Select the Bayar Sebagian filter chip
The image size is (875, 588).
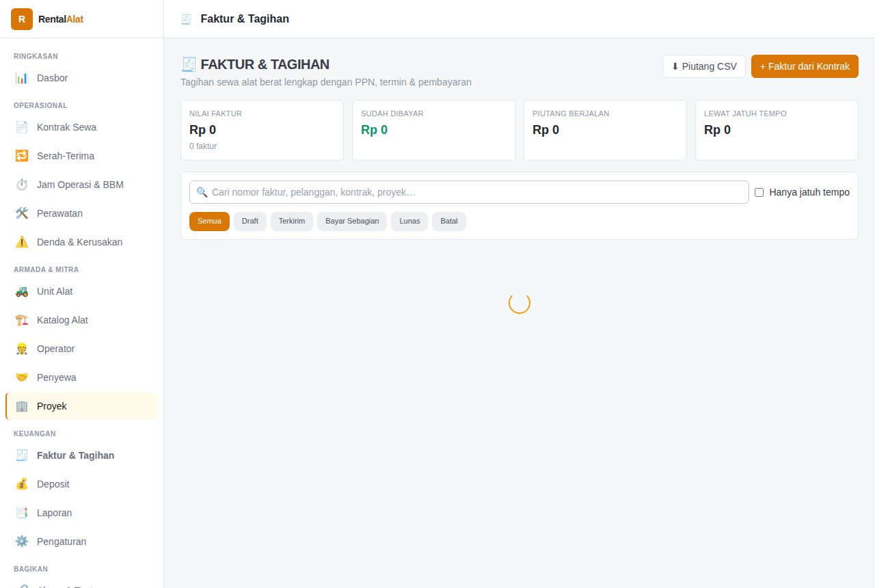(x=352, y=222)
